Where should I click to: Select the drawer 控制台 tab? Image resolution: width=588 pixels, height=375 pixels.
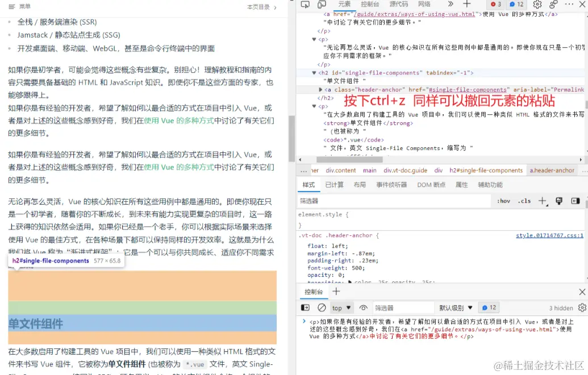[x=314, y=291]
